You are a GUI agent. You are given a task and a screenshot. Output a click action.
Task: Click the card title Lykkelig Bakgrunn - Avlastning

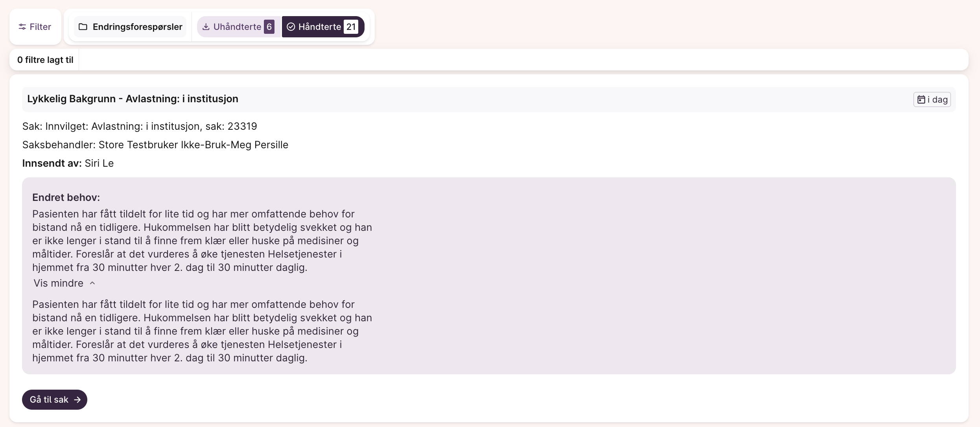coord(133,99)
